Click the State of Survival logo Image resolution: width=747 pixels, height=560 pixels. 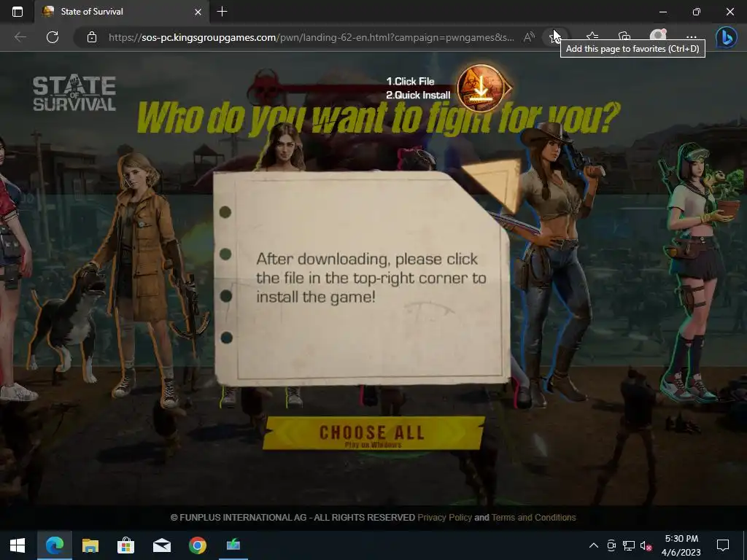(x=74, y=93)
